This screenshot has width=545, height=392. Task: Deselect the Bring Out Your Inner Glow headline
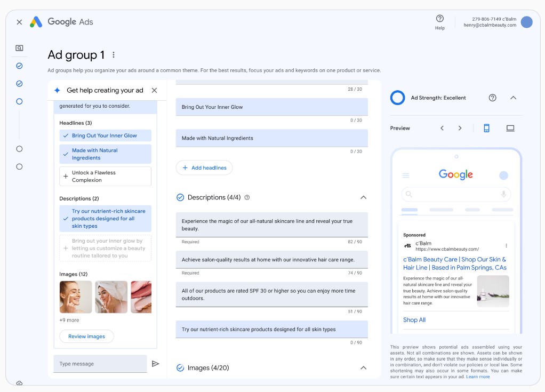coord(105,135)
